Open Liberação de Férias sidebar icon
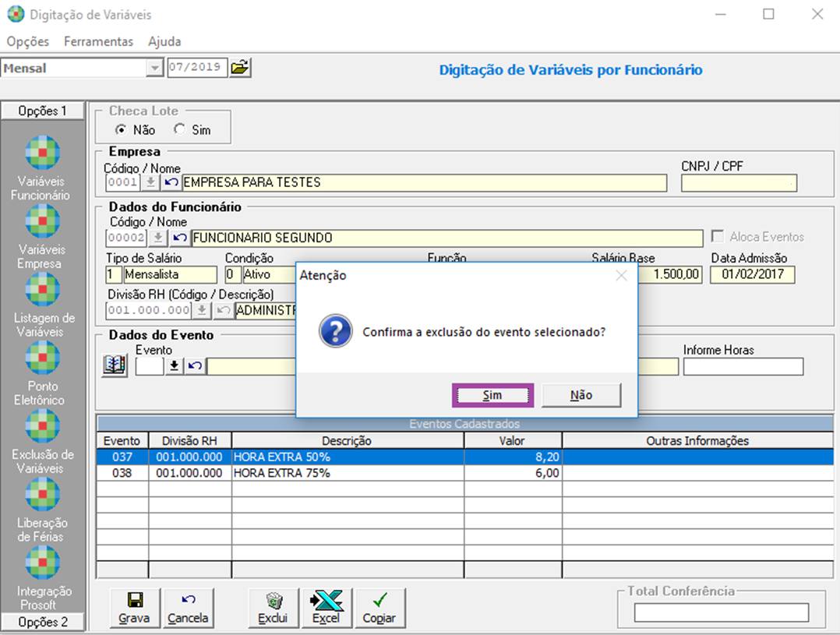This screenshot has width=840, height=635. pyautogui.click(x=42, y=495)
